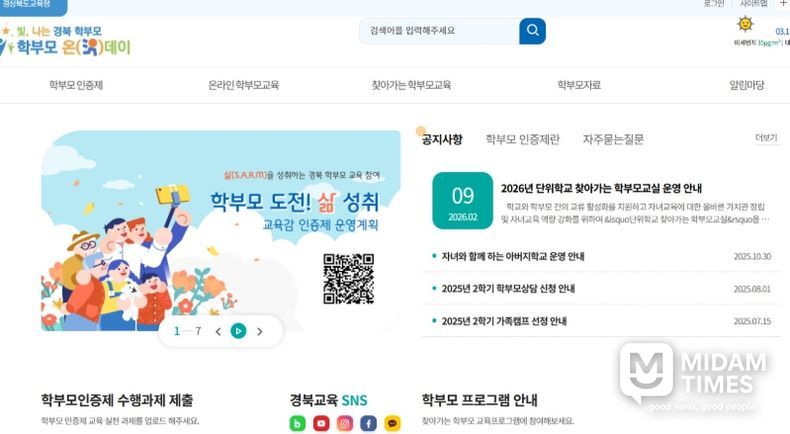Open the yellow KakaoTalk SNS icon
Image resolution: width=790 pixels, height=434 pixels.
pos(392,423)
